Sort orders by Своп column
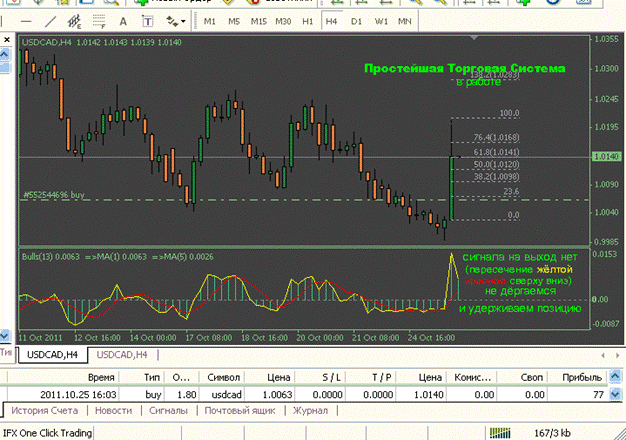626x440 pixels. (x=522, y=377)
